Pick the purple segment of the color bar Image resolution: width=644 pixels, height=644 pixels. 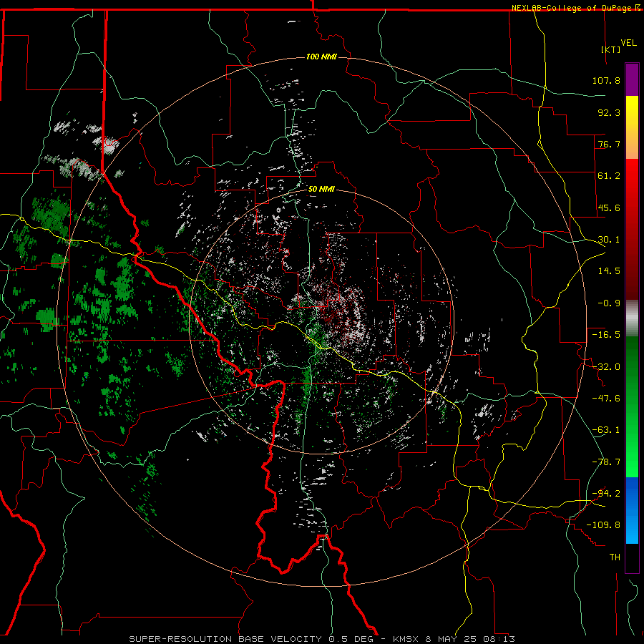point(632,79)
